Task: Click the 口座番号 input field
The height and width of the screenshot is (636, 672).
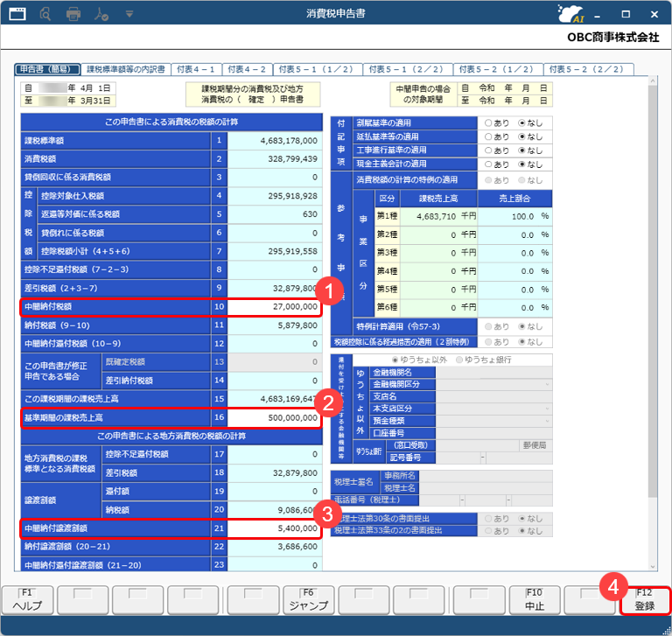Action: pyautogui.click(x=493, y=433)
